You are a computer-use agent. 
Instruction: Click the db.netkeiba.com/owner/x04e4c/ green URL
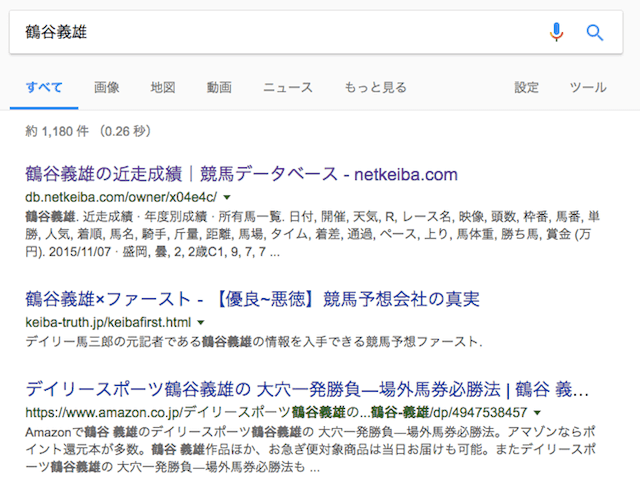coord(121,197)
